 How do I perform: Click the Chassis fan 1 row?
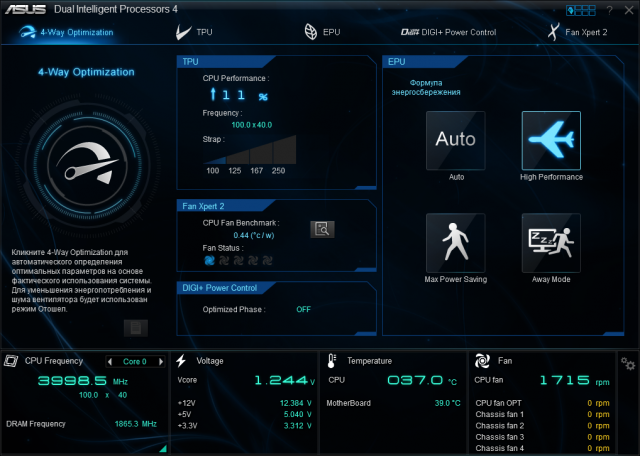pos(542,414)
